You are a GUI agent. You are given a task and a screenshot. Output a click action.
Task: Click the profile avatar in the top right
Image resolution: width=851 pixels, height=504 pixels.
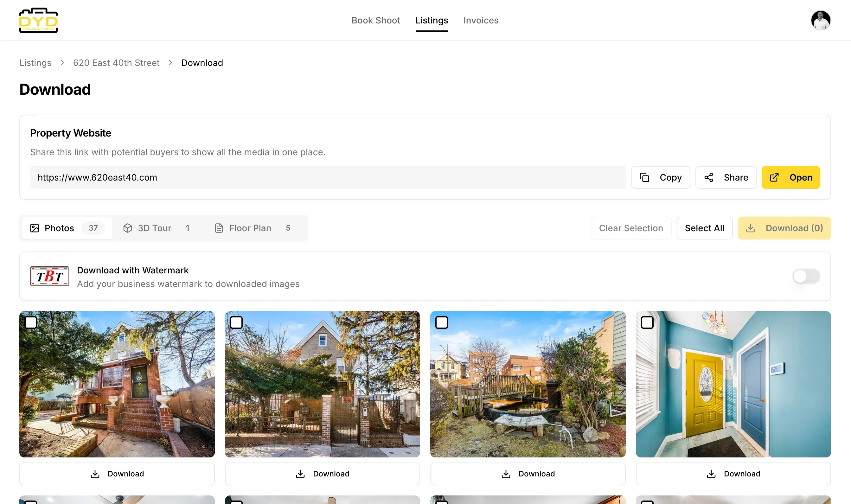(821, 20)
